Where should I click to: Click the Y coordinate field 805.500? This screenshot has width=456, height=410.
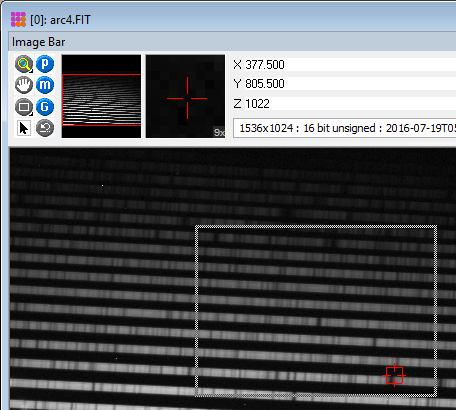[350, 84]
